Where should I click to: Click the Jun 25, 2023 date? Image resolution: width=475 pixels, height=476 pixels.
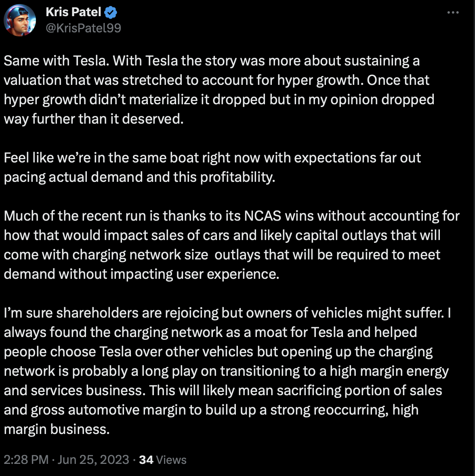point(93,460)
